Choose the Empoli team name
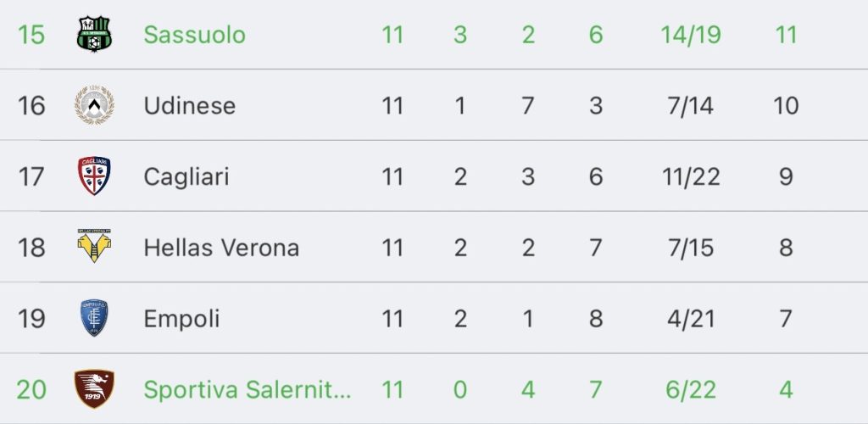 coord(181,319)
